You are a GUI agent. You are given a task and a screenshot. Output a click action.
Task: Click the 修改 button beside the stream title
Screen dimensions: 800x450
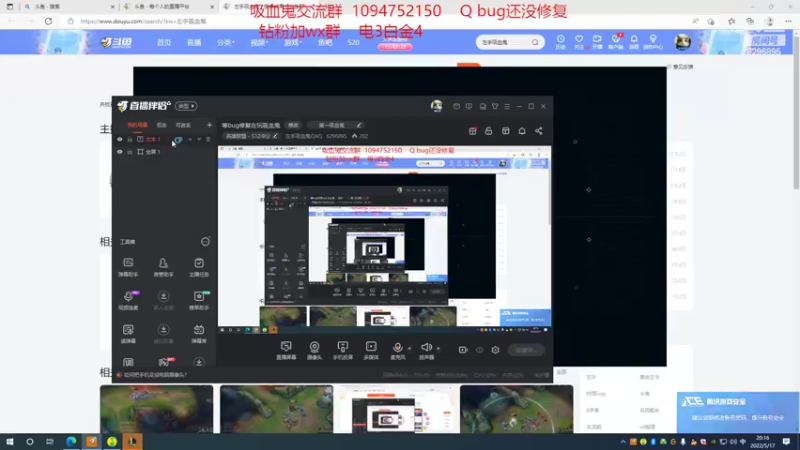pyautogui.click(x=293, y=125)
